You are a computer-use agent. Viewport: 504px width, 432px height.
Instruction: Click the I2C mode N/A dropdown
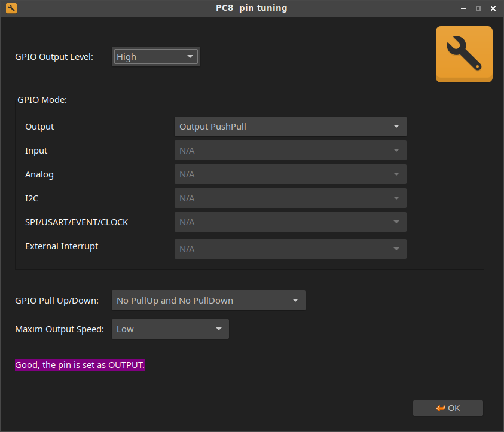[x=290, y=198]
